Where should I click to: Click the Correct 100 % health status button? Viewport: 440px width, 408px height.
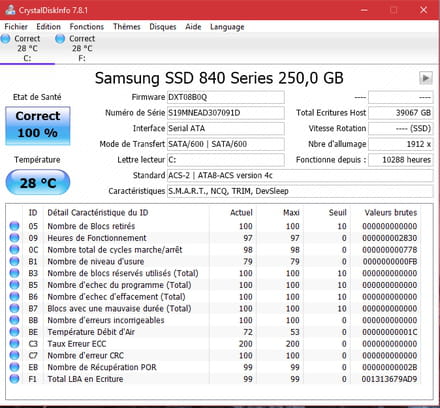coord(38,126)
